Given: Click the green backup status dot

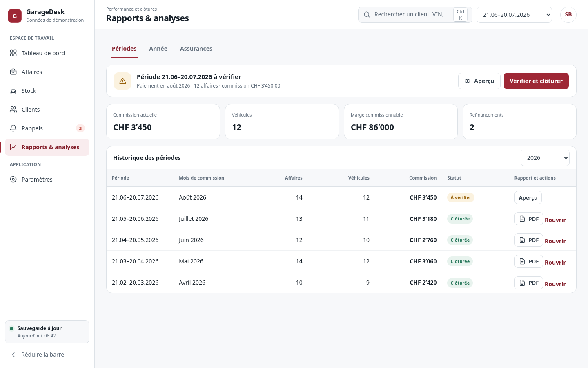Looking at the screenshot, I should click(12, 328).
